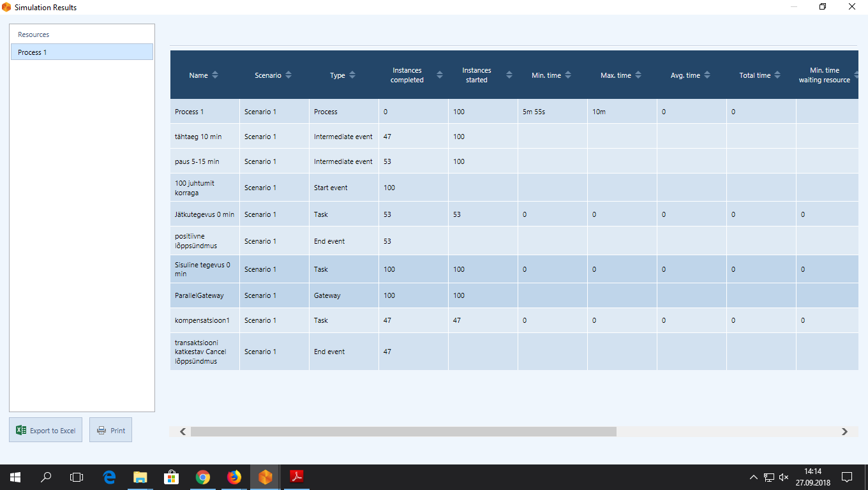Switch to the orange cube app in the taskbar
The width and height of the screenshot is (868, 490).
[x=266, y=477]
